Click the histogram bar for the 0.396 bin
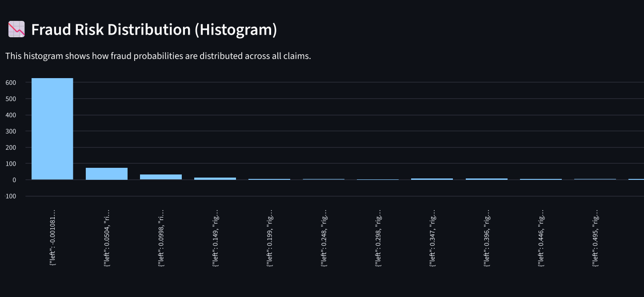 coord(486,179)
